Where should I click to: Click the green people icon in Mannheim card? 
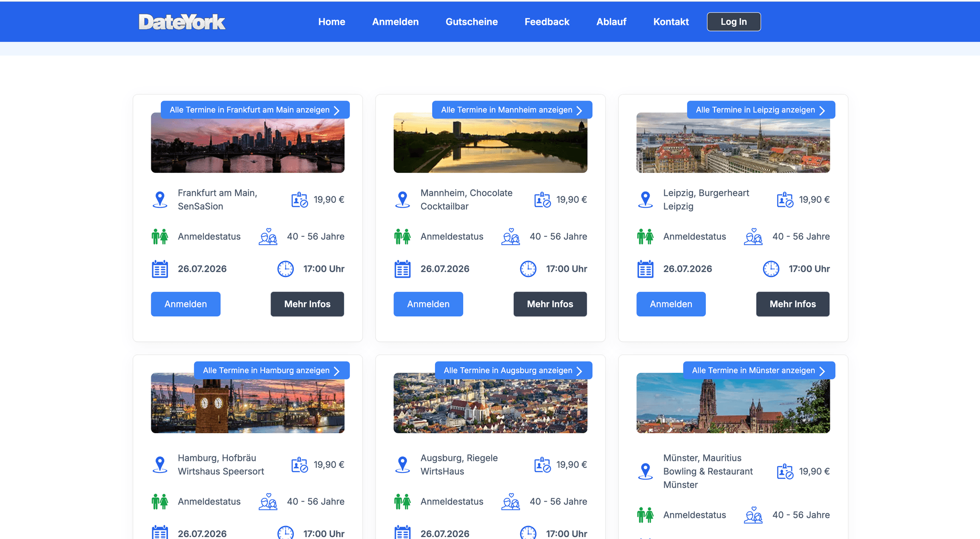tap(402, 236)
